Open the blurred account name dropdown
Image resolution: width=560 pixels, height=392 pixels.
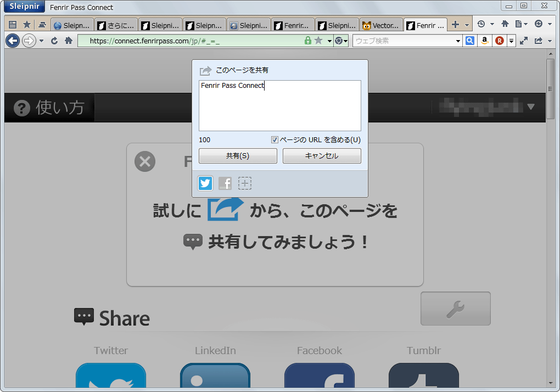point(487,107)
